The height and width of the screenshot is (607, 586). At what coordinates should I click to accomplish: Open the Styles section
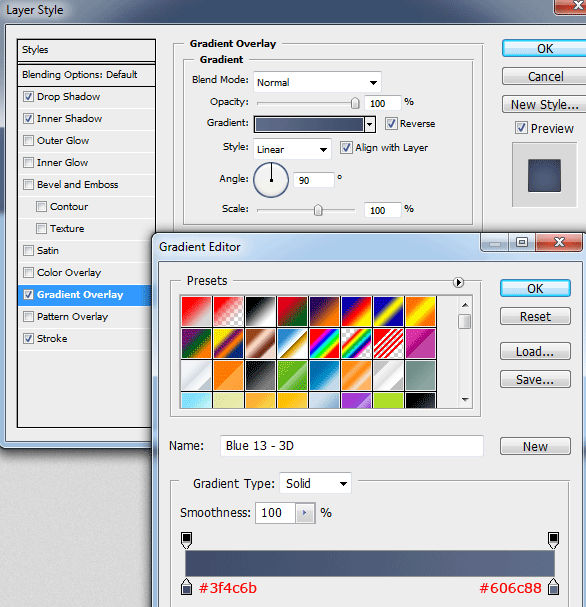86,50
